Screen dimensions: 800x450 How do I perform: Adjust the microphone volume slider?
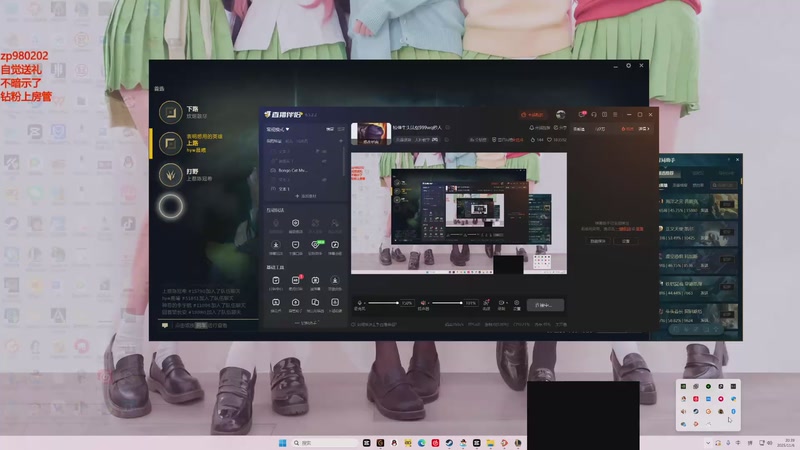tap(383, 303)
